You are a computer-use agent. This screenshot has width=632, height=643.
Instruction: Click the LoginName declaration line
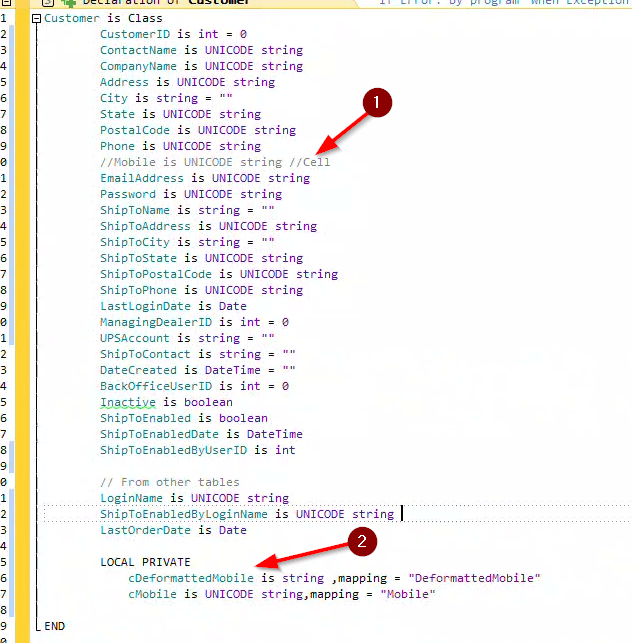click(x=194, y=498)
